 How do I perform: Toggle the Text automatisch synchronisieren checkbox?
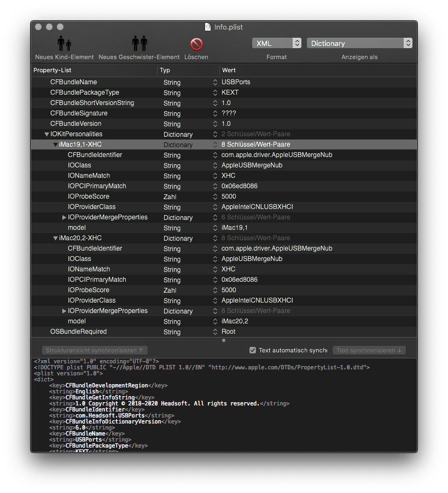pos(253,350)
